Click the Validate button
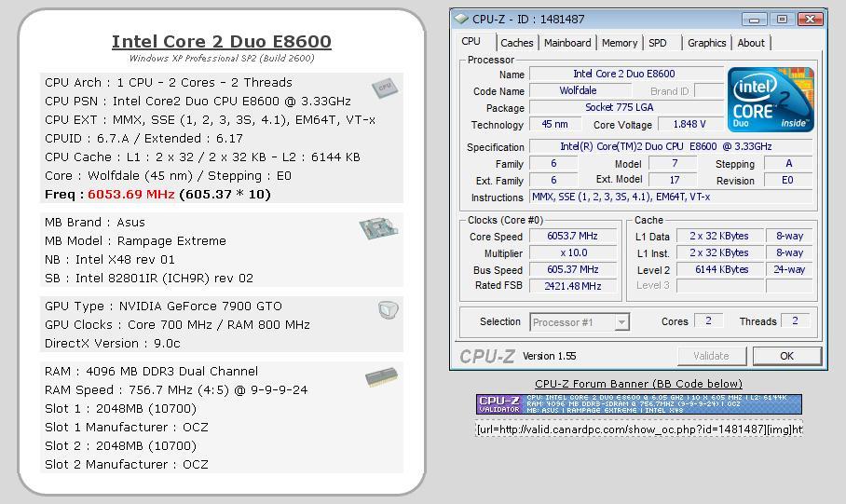The width and height of the screenshot is (846, 504). 712,356
